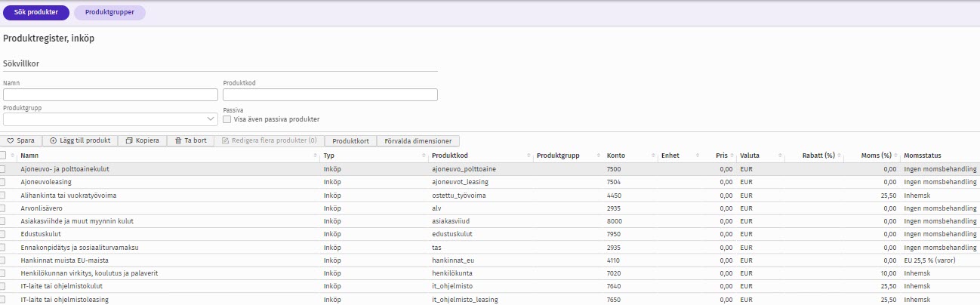Click the account value 7020
Screen dimensions: 980x305
614,273
